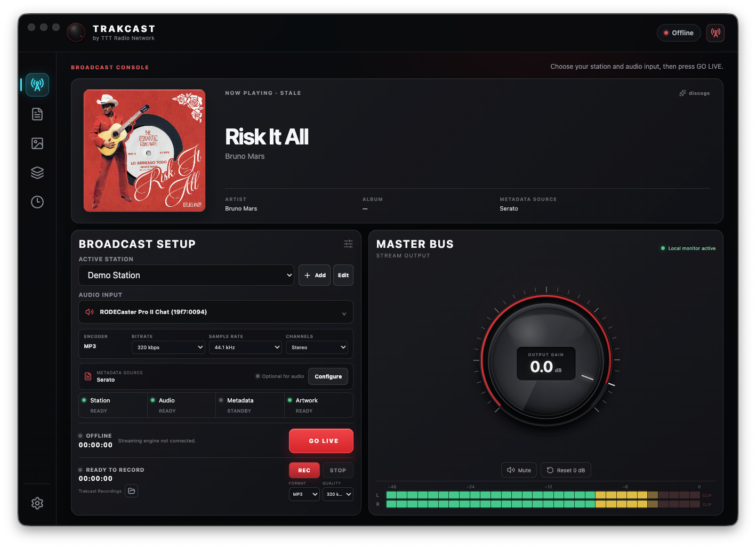Viewport: 756px width, 548px height.
Task: Click the Serato metadata source document icon
Action: (x=88, y=376)
